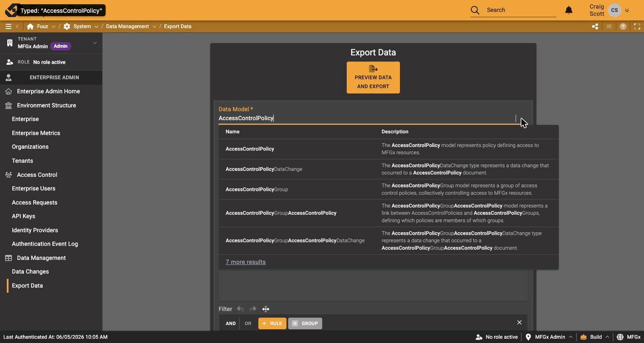
Task: Open the hamburger navigation menu
Action: coord(8,26)
